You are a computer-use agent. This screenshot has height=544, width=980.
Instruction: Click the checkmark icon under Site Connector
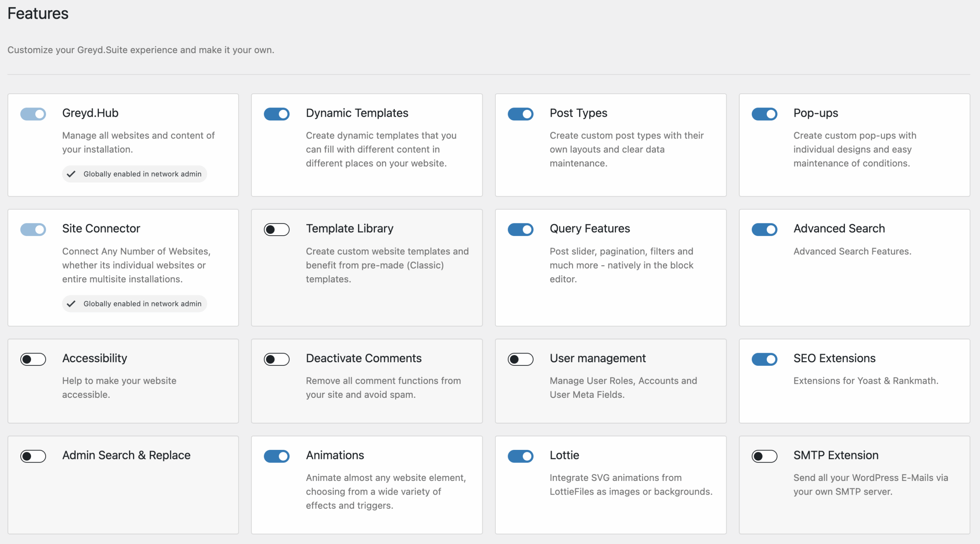71,304
